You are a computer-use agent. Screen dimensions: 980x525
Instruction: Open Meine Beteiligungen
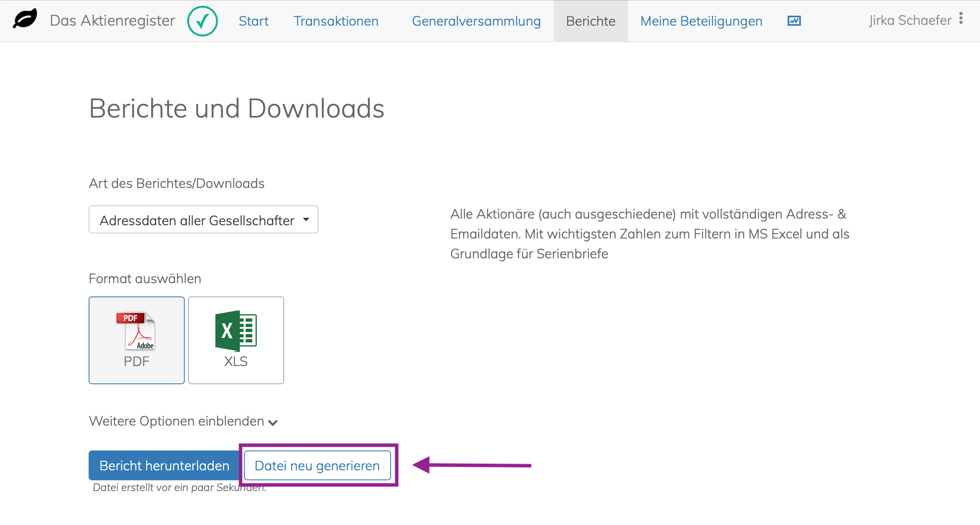(701, 21)
